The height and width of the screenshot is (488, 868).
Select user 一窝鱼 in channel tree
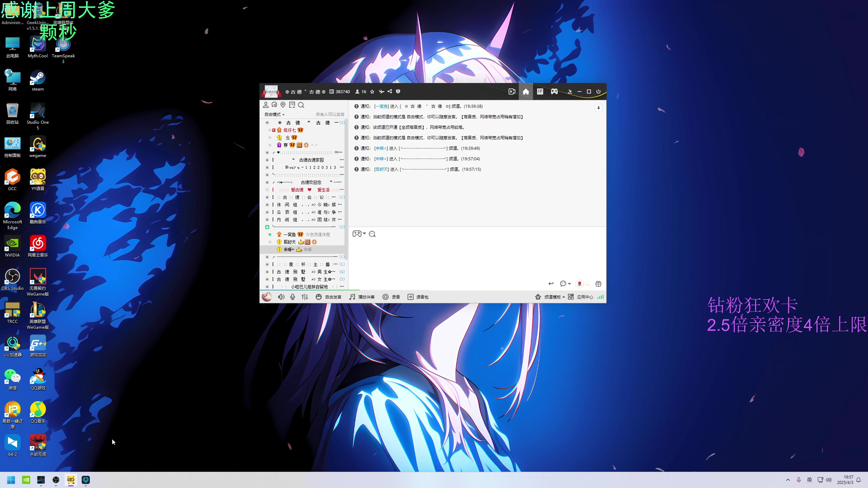coord(290,235)
